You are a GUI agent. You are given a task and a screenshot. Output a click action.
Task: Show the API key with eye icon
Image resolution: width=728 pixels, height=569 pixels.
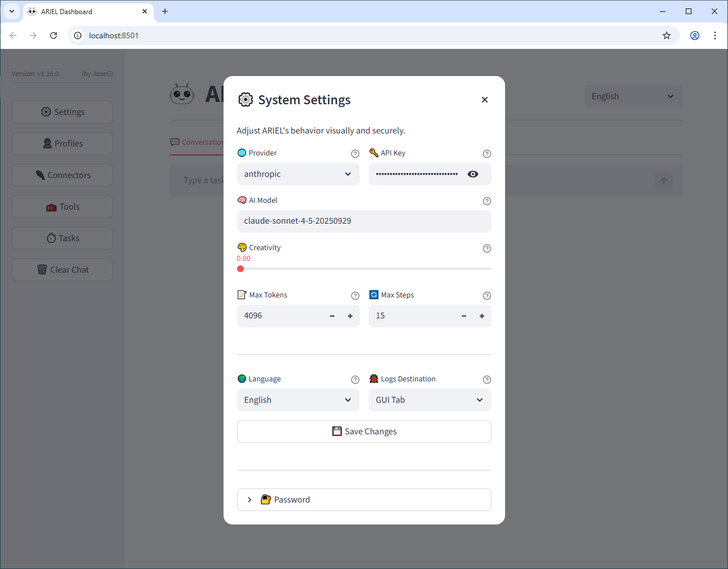pyautogui.click(x=473, y=174)
